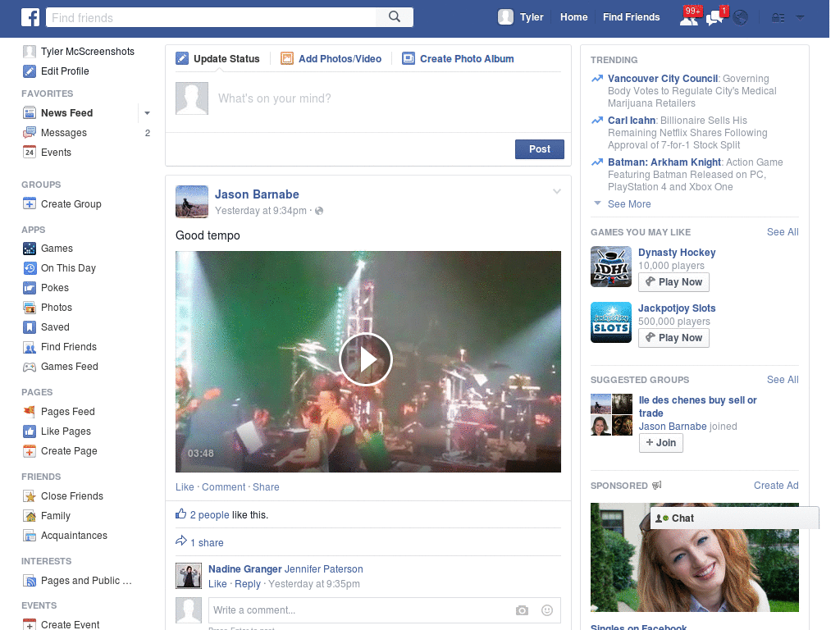840x630 pixels.
Task: Click the Events calendar icon
Action: click(x=30, y=153)
